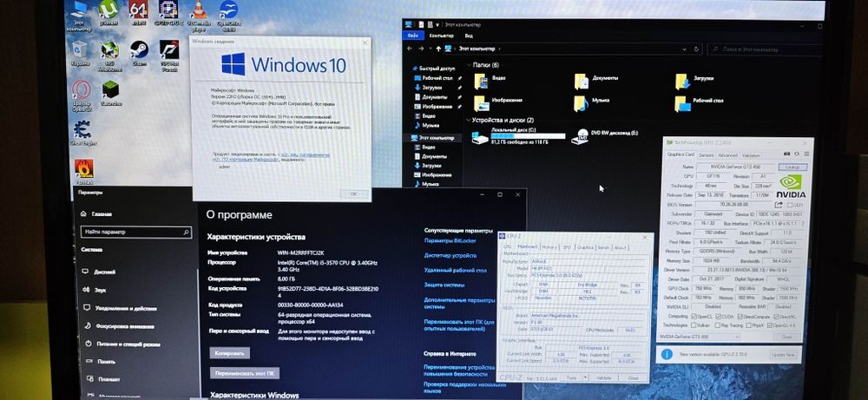Viewport: 868px width, 400px height.
Task: Open the Файл tab in Explorer
Action: (413, 36)
